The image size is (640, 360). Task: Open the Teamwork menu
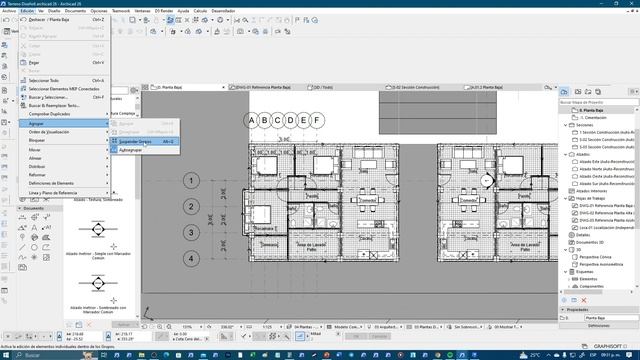(x=121, y=11)
